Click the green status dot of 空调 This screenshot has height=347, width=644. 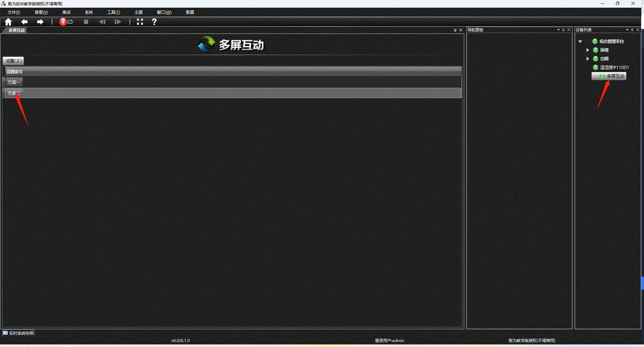pos(596,59)
